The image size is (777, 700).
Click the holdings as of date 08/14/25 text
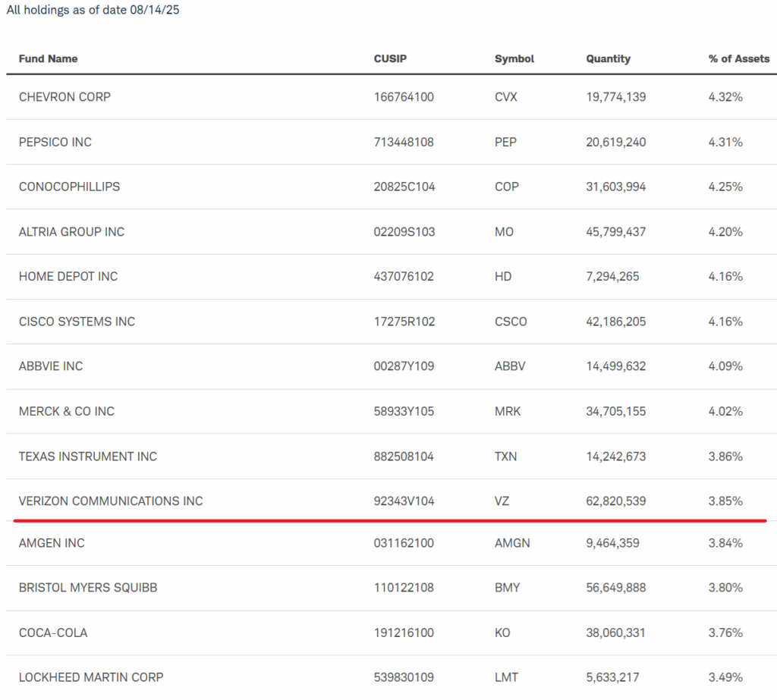click(x=93, y=10)
